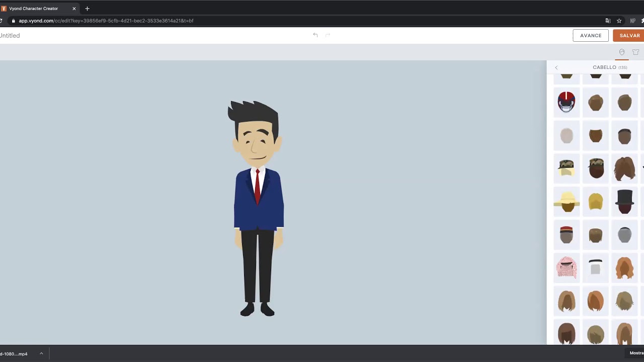Choose the red checkered keffiyeh headdress

(567, 267)
